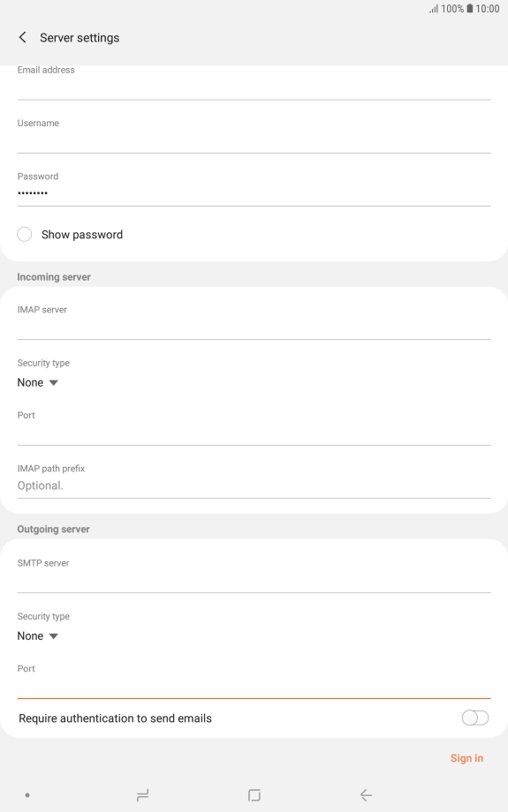Tap the small dot in navigation bar
This screenshot has width=508, height=812.
(27, 795)
